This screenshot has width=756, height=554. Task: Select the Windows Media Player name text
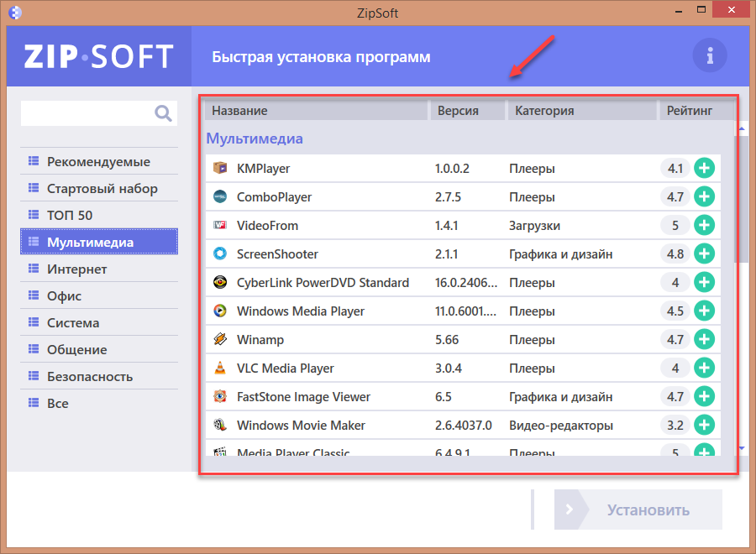pyautogui.click(x=301, y=311)
